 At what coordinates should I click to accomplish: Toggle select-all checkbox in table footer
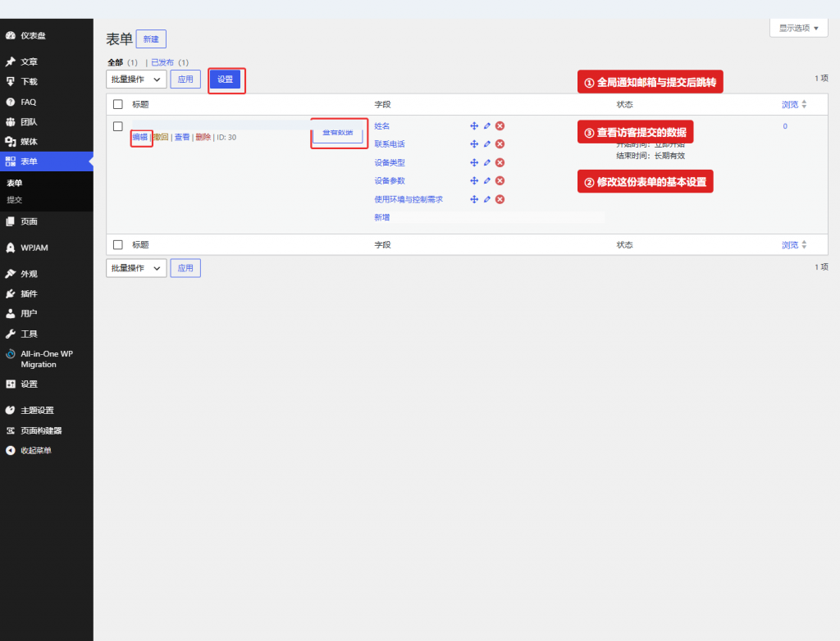[118, 245]
